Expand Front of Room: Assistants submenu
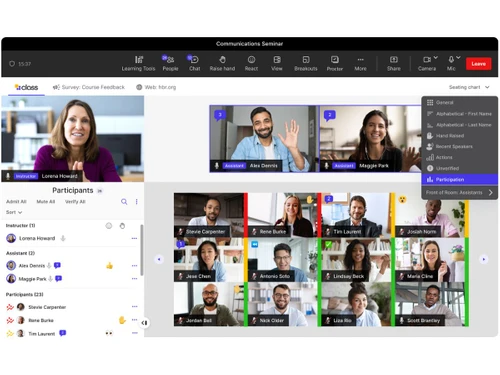Image resolution: width=500 pixels, height=375 pixels. 460,192
